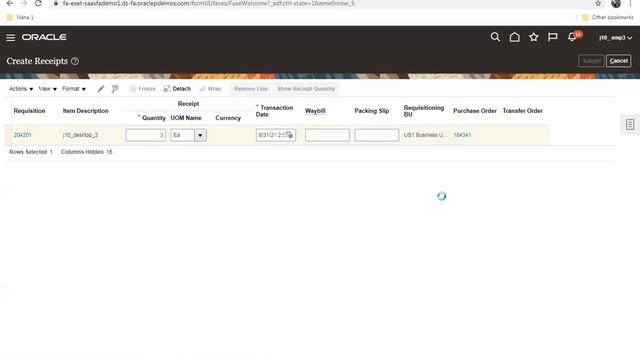Click the Requisitioning BU column header
This screenshot has height=360, width=640.
(424, 111)
